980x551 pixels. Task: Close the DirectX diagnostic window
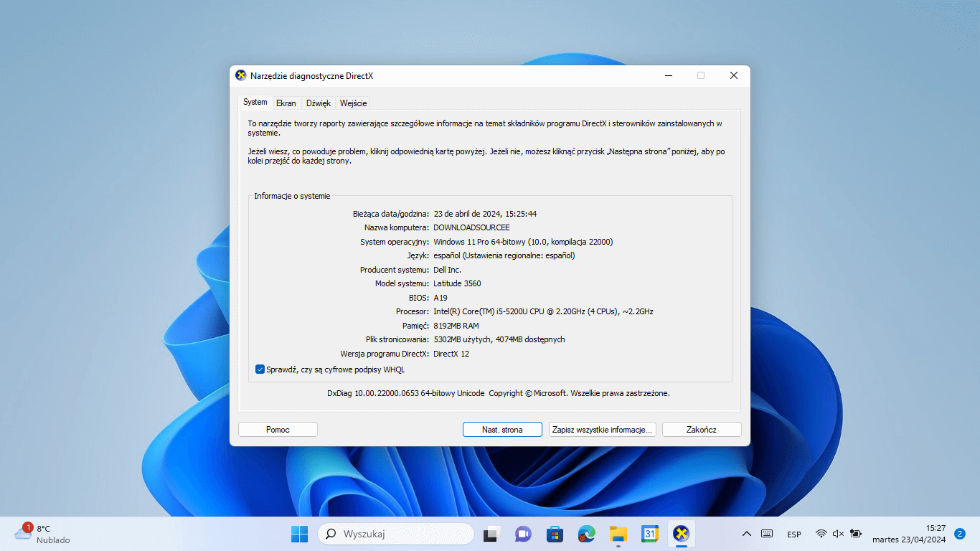point(734,75)
